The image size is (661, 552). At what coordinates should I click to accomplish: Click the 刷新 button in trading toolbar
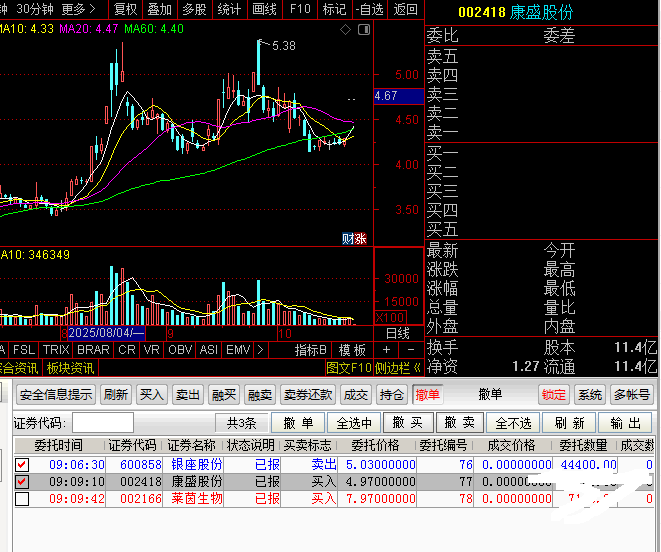coord(116,395)
